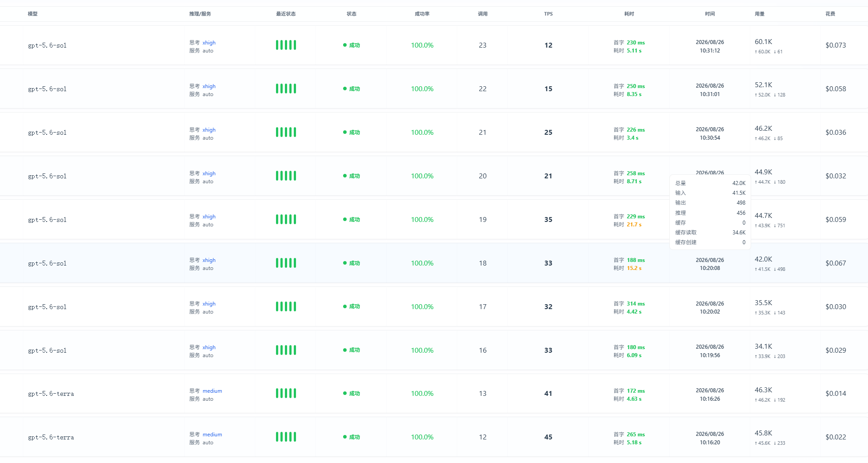Click the 花费 column header

point(830,14)
